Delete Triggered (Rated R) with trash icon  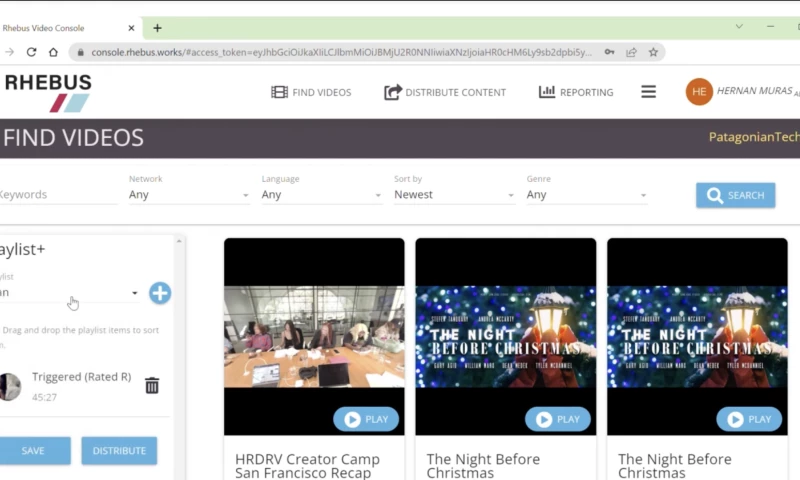(152, 385)
